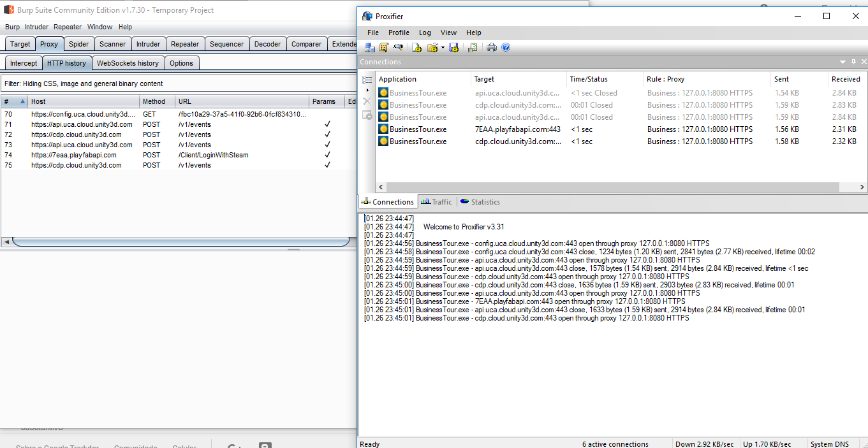Switch to the Sequencer tab

[x=226, y=44]
